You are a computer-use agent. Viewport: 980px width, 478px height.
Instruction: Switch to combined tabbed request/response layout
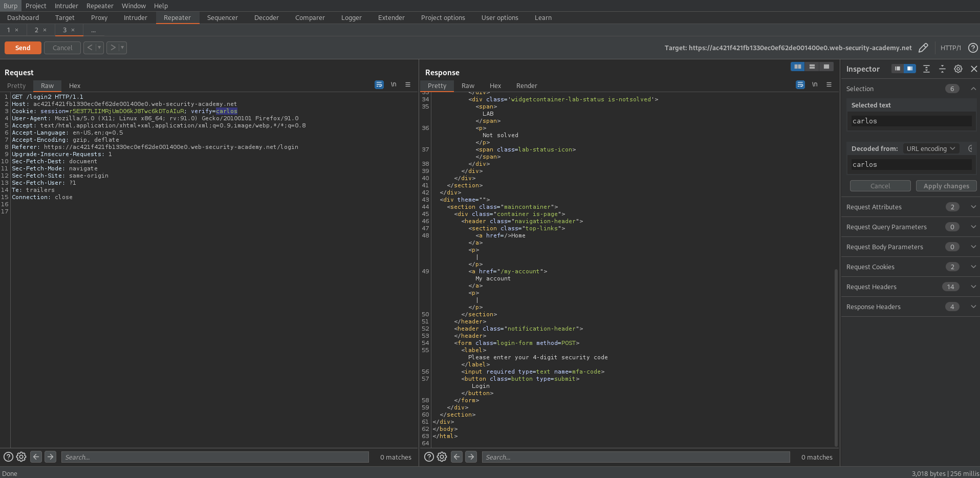(826, 67)
